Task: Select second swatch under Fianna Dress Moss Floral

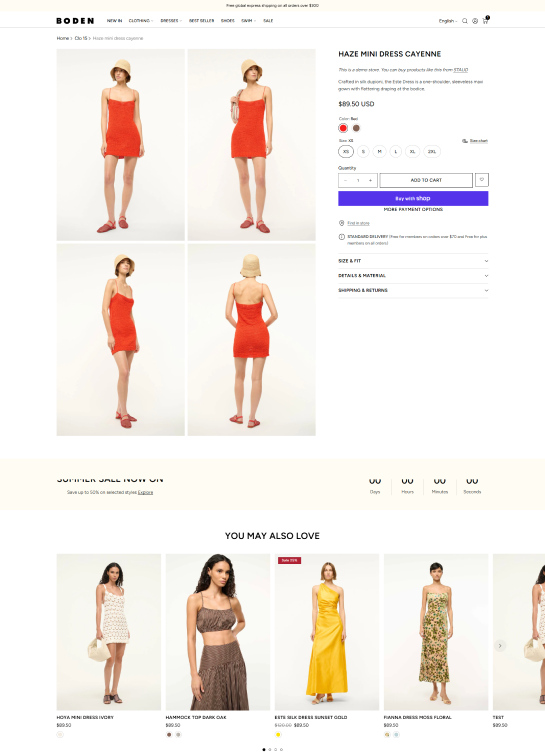Action: [396, 734]
